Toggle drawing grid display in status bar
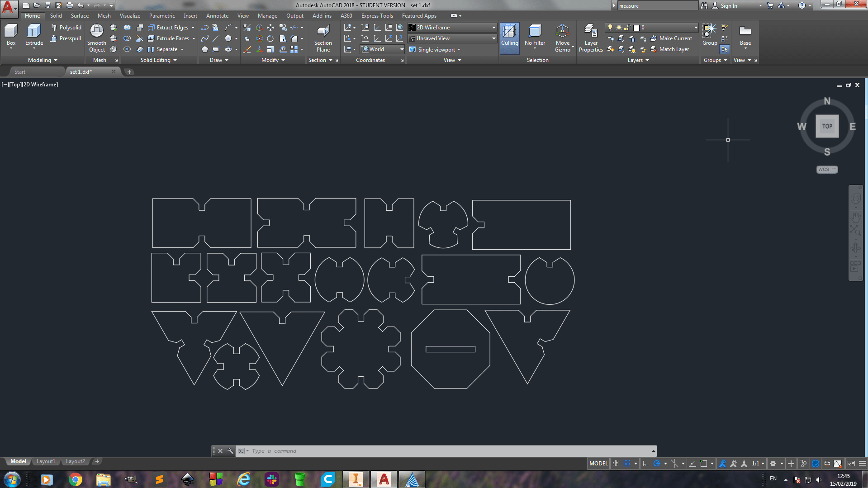 (616, 464)
